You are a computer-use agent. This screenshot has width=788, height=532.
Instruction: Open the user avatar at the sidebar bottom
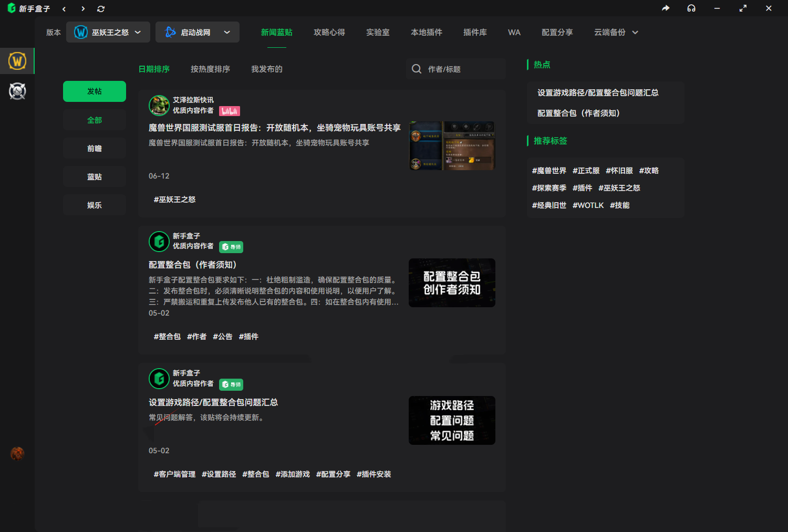[17, 453]
